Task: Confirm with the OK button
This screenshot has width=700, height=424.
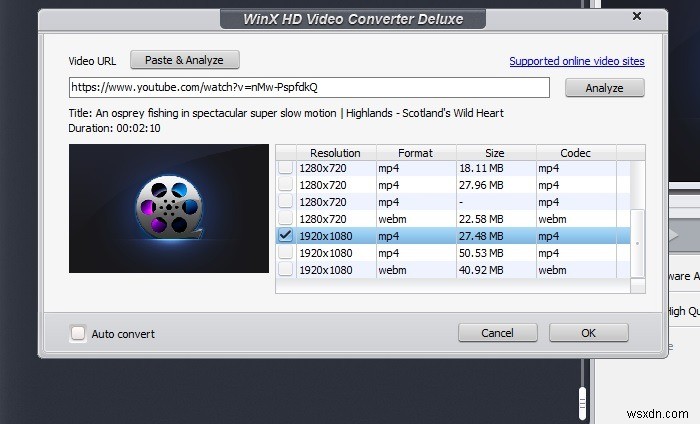Action: [x=588, y=333]
